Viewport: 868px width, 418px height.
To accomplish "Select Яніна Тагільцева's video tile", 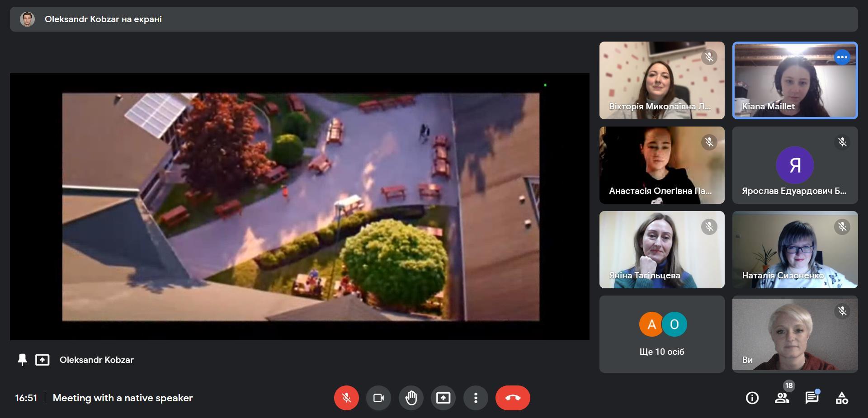I will click(x=662, y=249).
